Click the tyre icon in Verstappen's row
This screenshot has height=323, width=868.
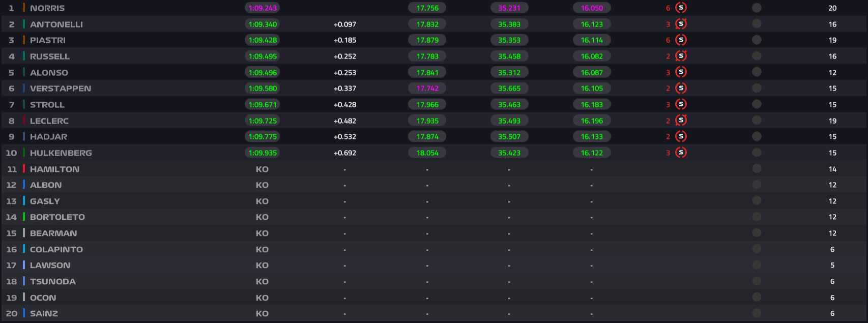pyautogui.click(x=681, y=88)
